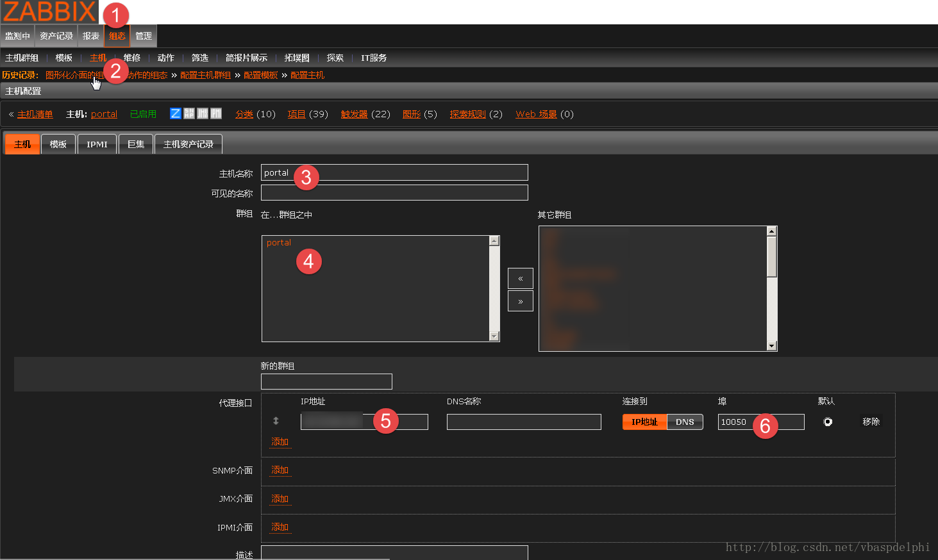This screenshot has width=938, height=560.
Task: Select portal in the 在...群组之中 list
Action: tap(279, 243)
